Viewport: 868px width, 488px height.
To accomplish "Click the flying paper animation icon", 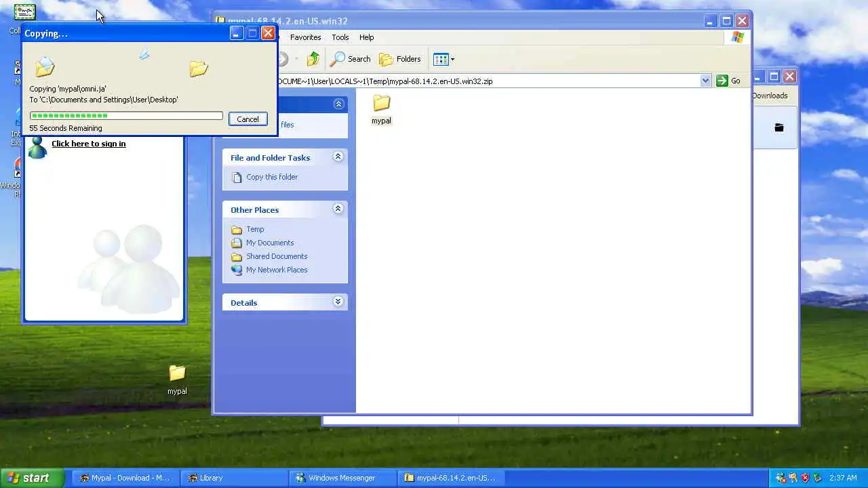I will tap(144, 56).
